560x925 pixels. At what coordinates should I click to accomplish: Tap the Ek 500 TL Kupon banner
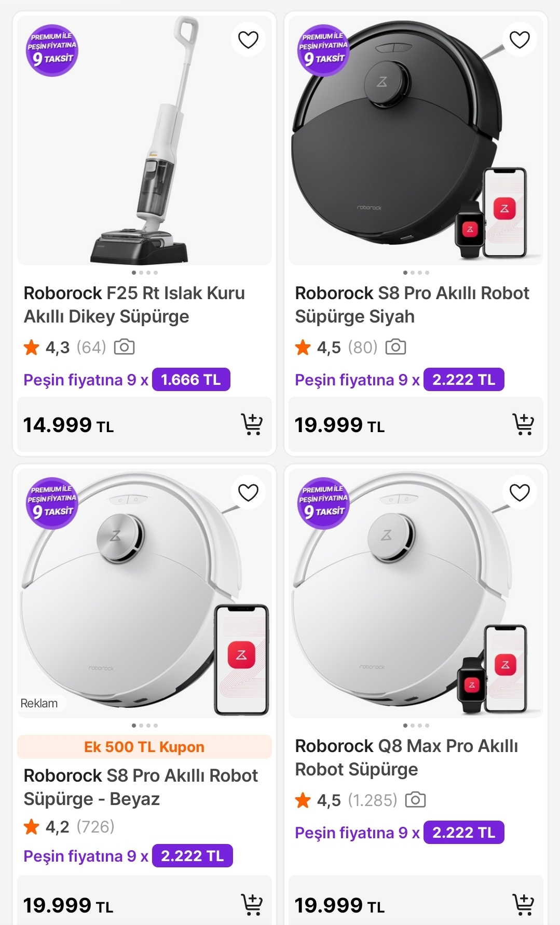pyautogui.click(x=144, y=747)
